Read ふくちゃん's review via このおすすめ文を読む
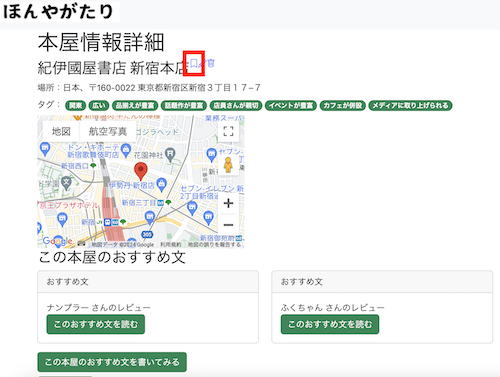The width and height of the screenshot is (500, 377). pos(330,324)
